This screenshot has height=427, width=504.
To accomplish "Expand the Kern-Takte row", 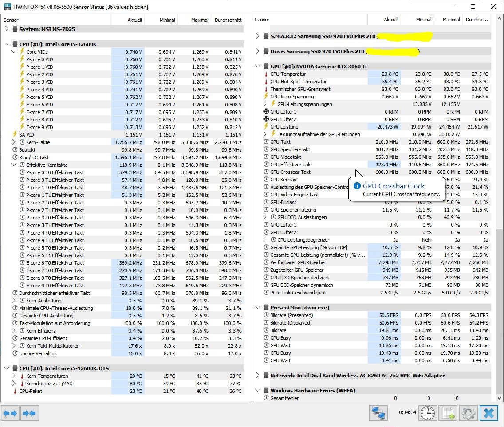I will click(14, 142).
